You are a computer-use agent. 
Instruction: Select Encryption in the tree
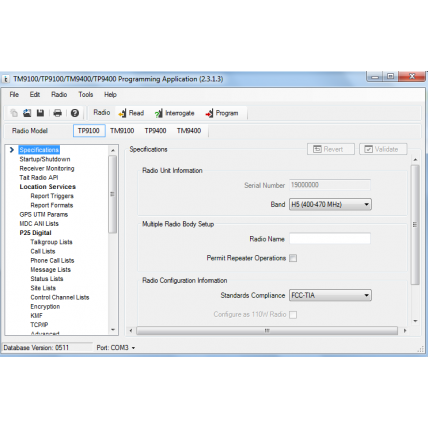click(45, 306)
